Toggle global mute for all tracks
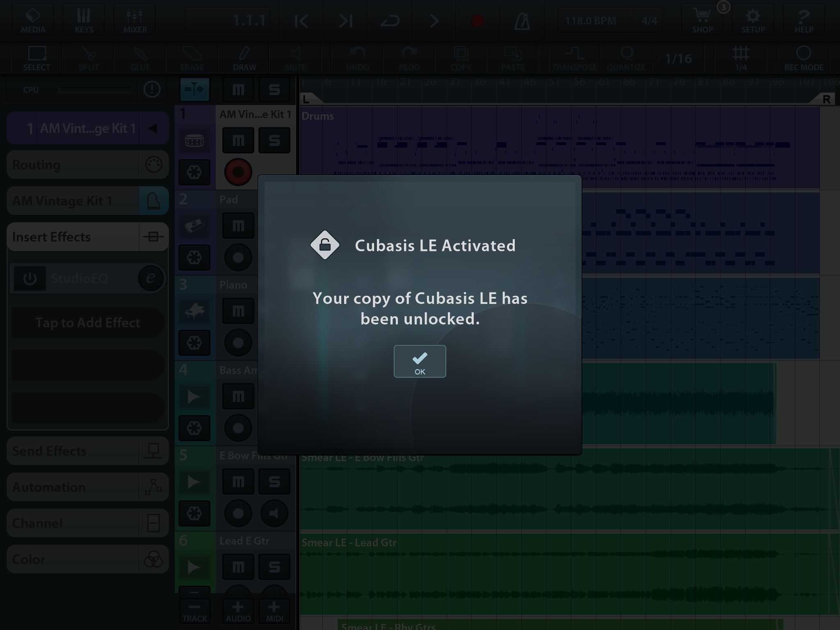Screen dimensions: 840x630 tap(238, 89)
